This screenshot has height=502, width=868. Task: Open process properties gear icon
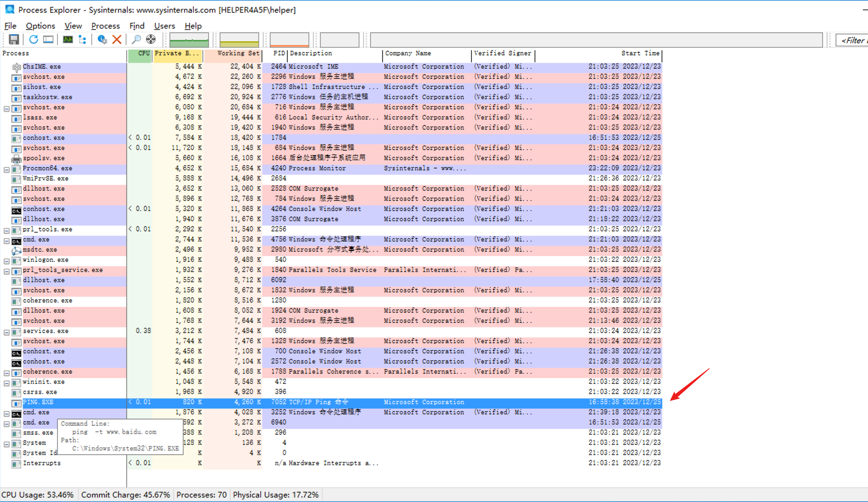(x=102, y=40)
